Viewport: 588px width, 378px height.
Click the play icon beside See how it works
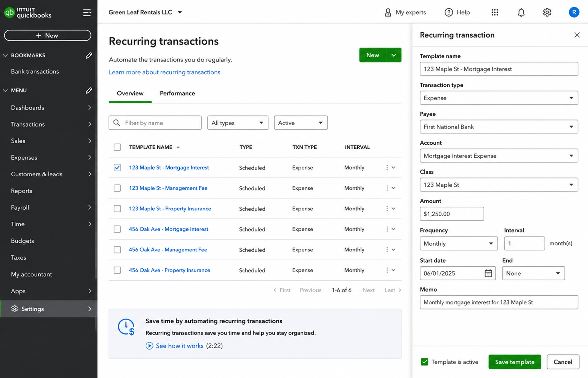point(149,346)
